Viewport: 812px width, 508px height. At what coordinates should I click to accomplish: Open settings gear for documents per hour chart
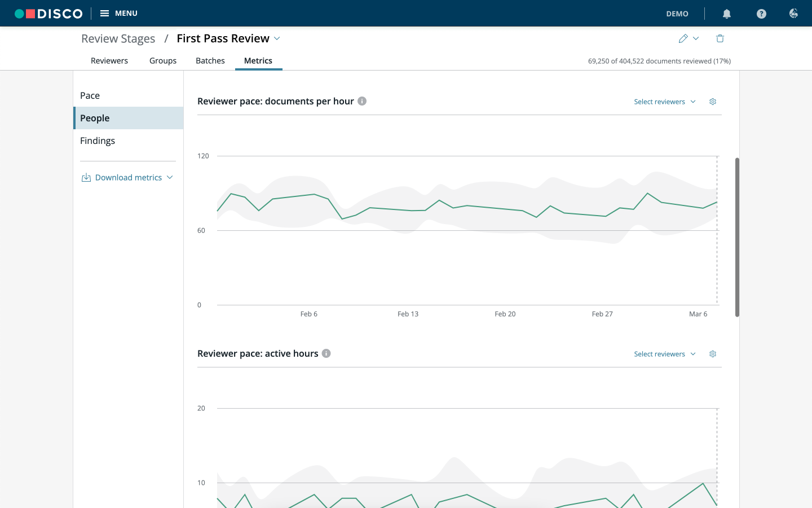coord(713,102)
